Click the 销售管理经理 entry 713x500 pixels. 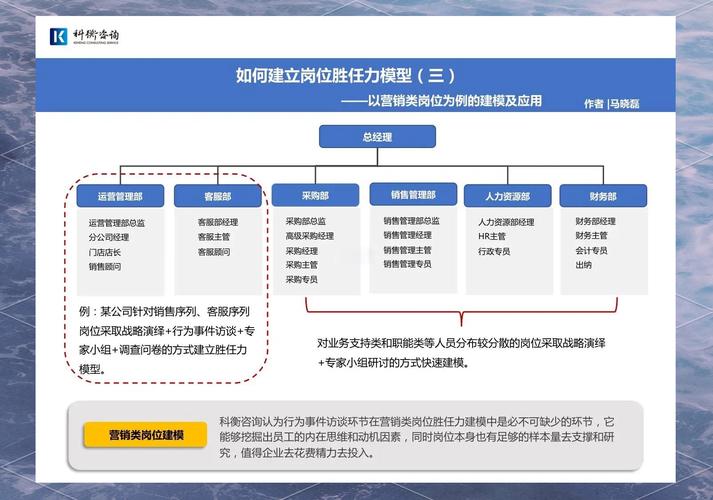(407, 235)
